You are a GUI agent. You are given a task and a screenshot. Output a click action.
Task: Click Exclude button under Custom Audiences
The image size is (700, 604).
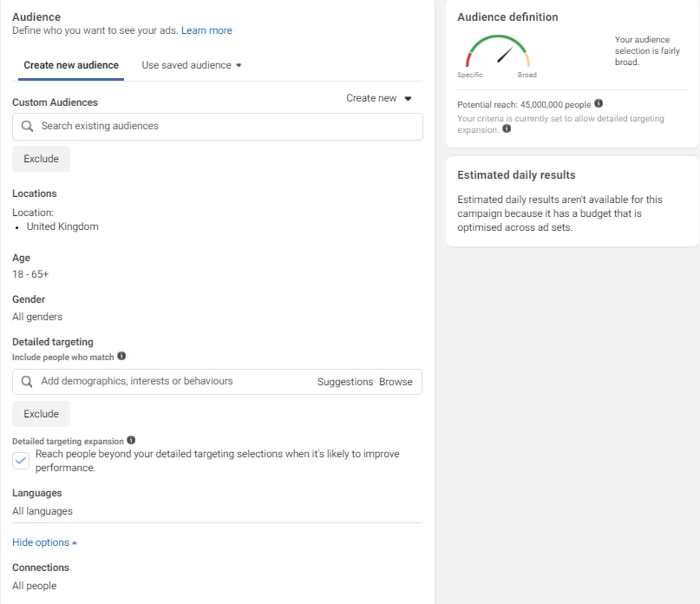pos(41,159)
